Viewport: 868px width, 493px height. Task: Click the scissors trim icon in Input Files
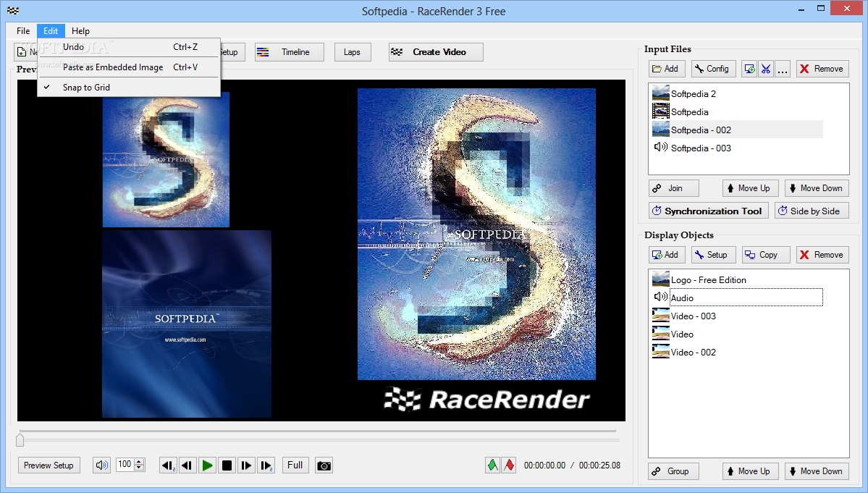click(766, 69)
